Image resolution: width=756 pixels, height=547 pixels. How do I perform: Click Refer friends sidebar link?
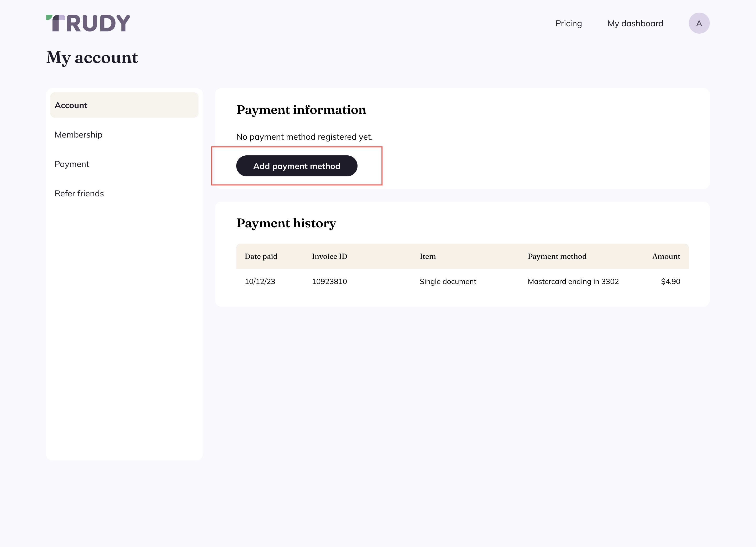click(x=79, y=193)
